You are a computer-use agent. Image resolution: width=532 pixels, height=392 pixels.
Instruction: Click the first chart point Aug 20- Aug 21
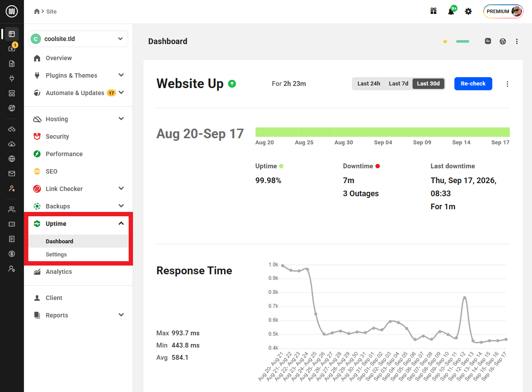tap(283, 266)
